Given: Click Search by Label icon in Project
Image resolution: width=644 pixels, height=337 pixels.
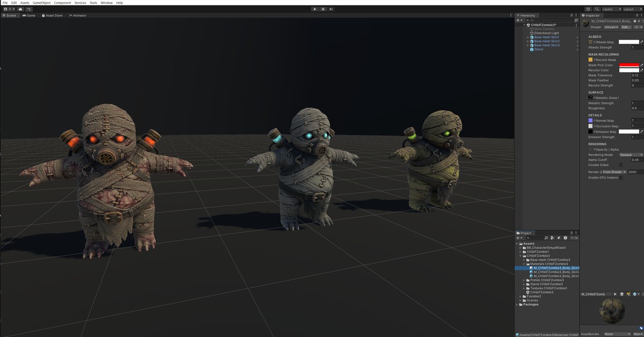Looking at the screenshot, I should coord(559,238).
